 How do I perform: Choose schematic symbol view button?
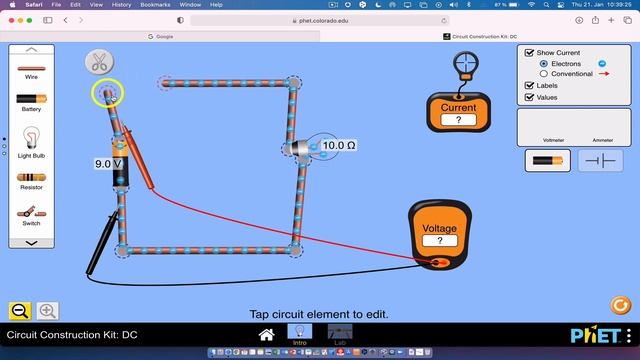[x=600, y=161]
